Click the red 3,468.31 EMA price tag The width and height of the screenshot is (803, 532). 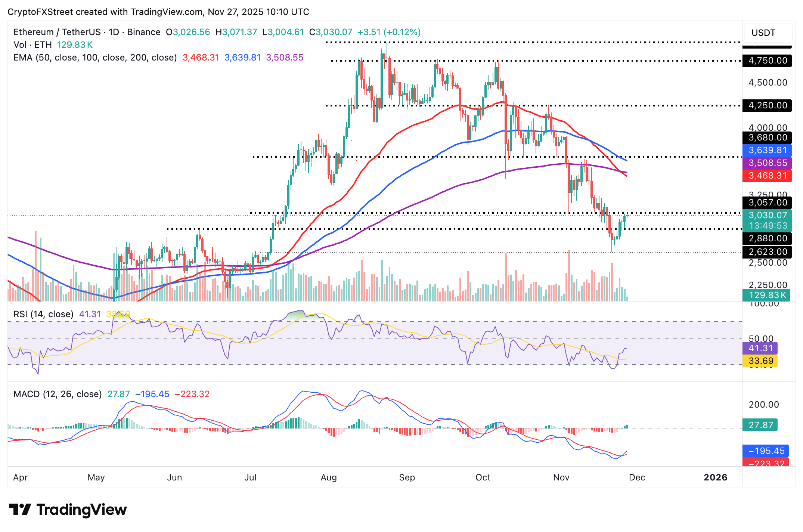[x=767, y=176]
